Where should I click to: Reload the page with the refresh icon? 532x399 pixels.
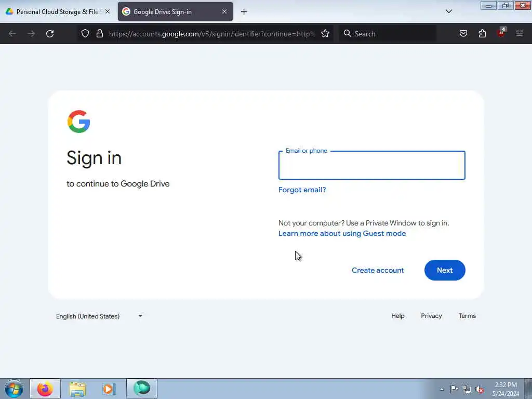(x=50, y=34)
